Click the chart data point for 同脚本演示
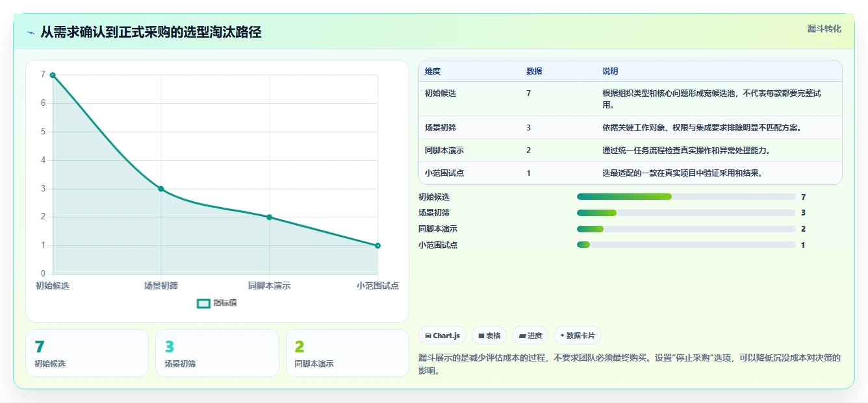This screenshot has width=868, height=403. (270, 217)
